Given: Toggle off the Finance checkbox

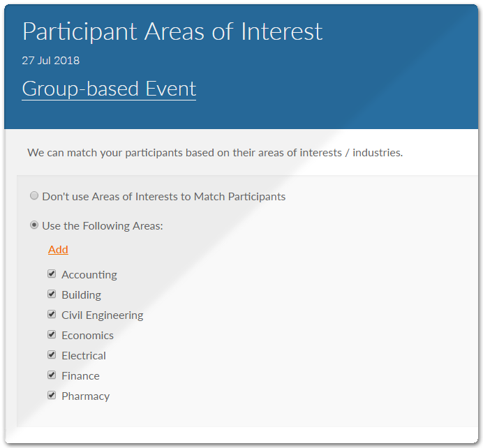Looking at the screenshot, I should pyautogui.click(x=52, y=375).
